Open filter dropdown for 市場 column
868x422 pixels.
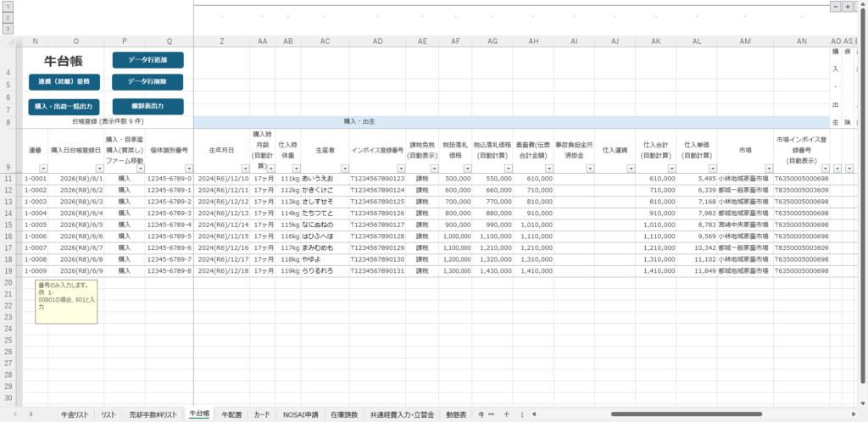(x=769, y=168)
